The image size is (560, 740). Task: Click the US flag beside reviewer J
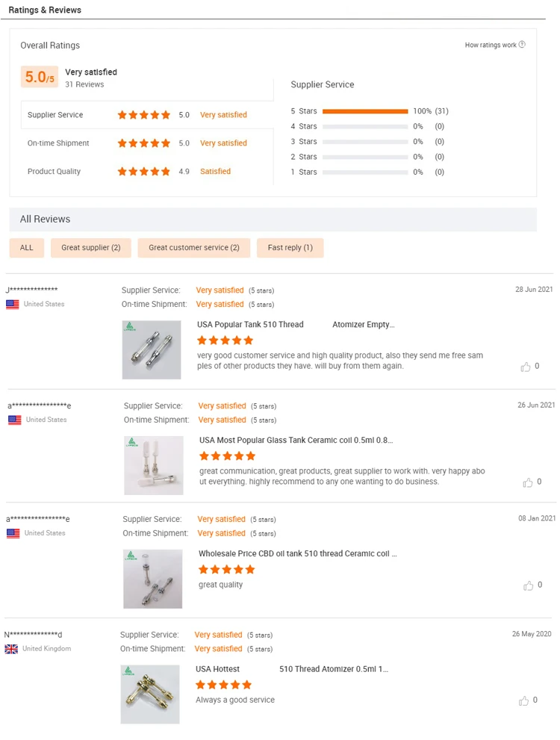[12, 305]
